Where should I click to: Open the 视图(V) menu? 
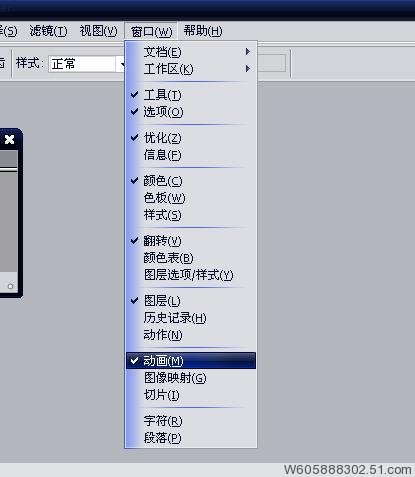point(98,31)
